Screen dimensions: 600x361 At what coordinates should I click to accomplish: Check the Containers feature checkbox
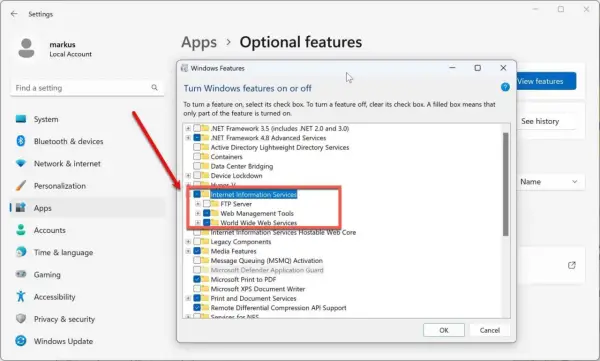click(x=197, y=157)
